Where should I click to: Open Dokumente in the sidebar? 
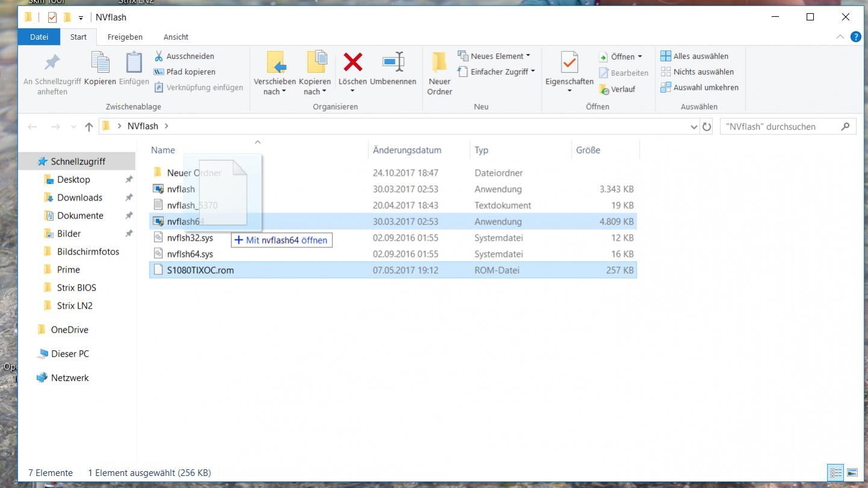click(80, 215)
